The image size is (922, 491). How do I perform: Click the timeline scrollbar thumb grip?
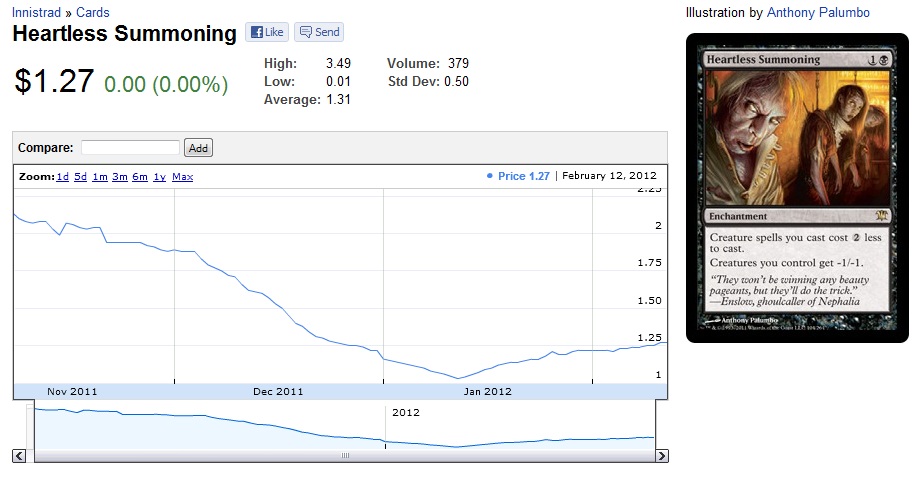click(x=345, y=456)
